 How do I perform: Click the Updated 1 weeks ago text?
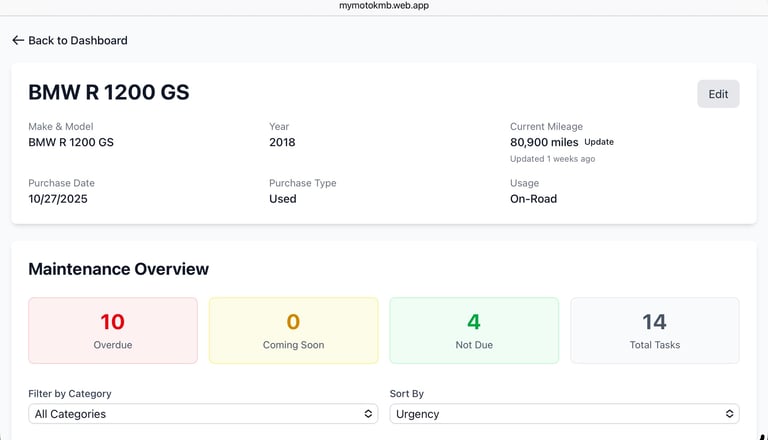pos(552,159)
